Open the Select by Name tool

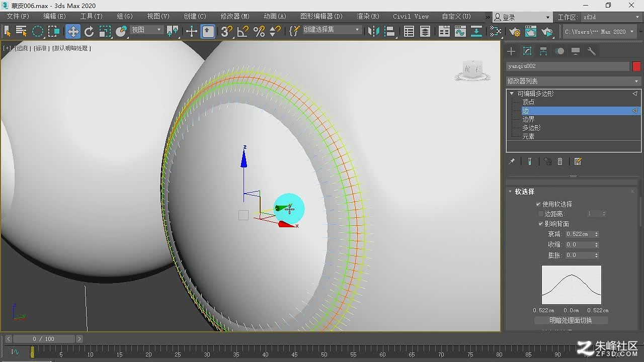pos(21,31)
